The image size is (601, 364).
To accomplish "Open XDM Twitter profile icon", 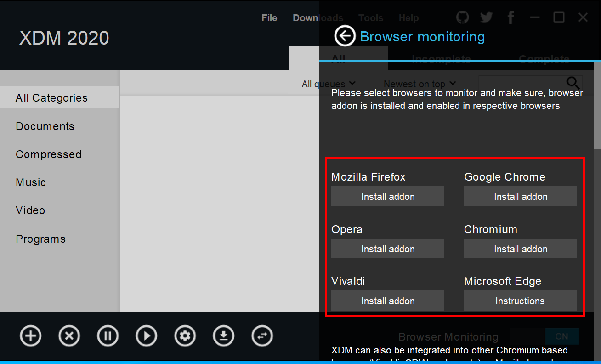I will point(486,17).
